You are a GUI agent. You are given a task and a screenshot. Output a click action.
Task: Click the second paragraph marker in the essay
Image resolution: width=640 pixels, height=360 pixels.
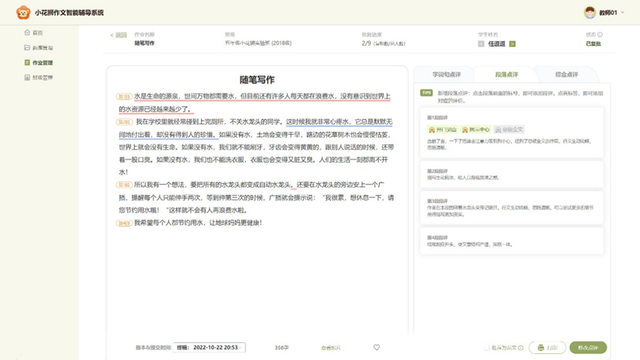pyautogui.click(x=124, y=122)
